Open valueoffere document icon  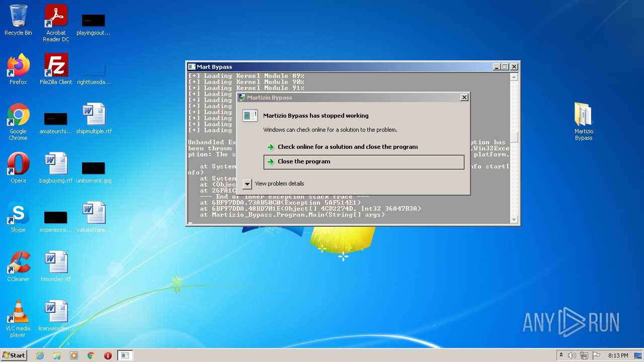[x=94, y=217]
